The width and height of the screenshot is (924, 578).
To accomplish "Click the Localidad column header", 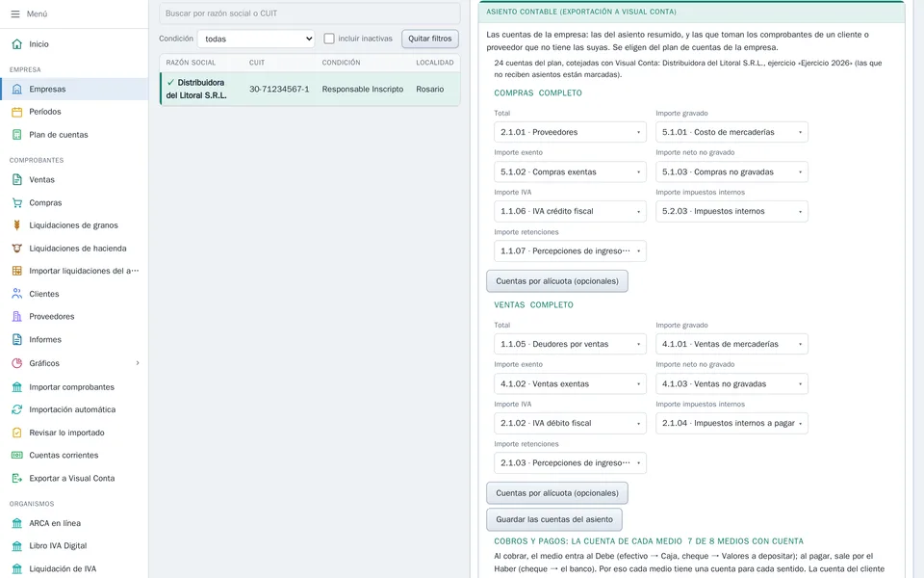I will point(435,63).
